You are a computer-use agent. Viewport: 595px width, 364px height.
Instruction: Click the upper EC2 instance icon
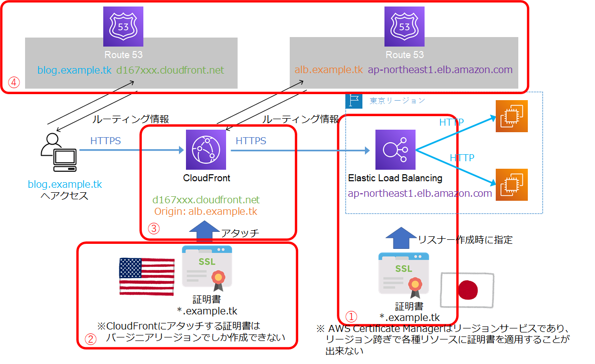click(511, 116)
